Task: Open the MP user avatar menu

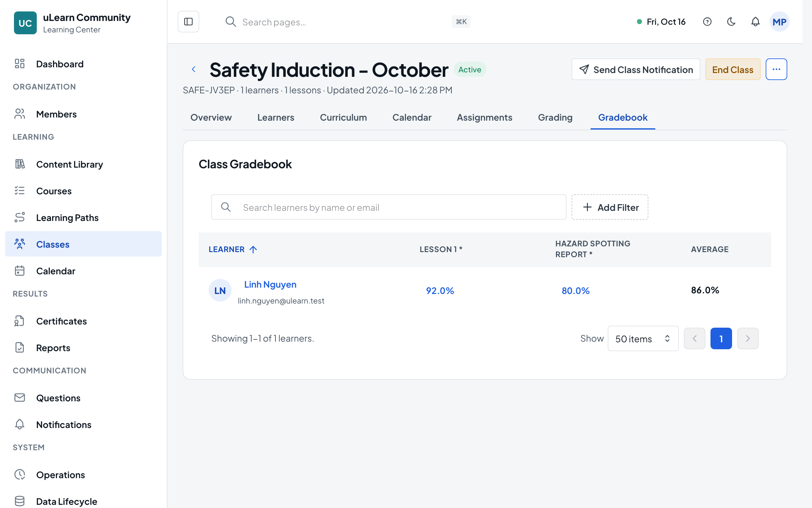Action: point(779,22)
